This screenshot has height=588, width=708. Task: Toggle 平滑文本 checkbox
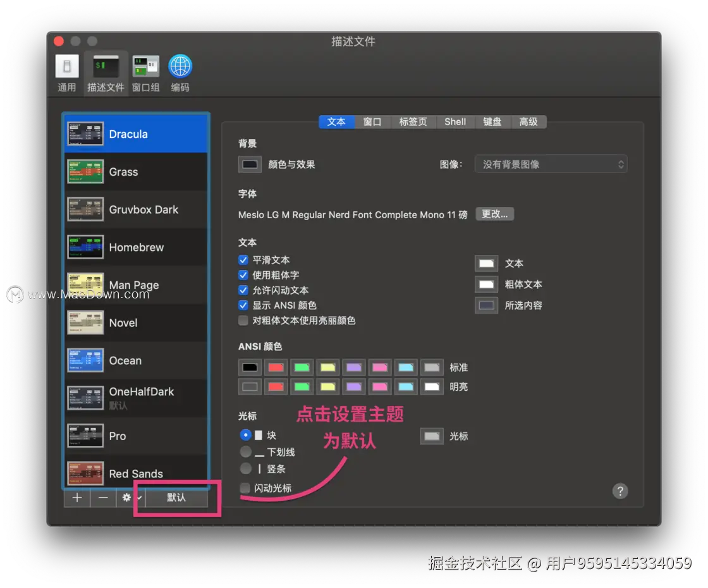(243, 260)
